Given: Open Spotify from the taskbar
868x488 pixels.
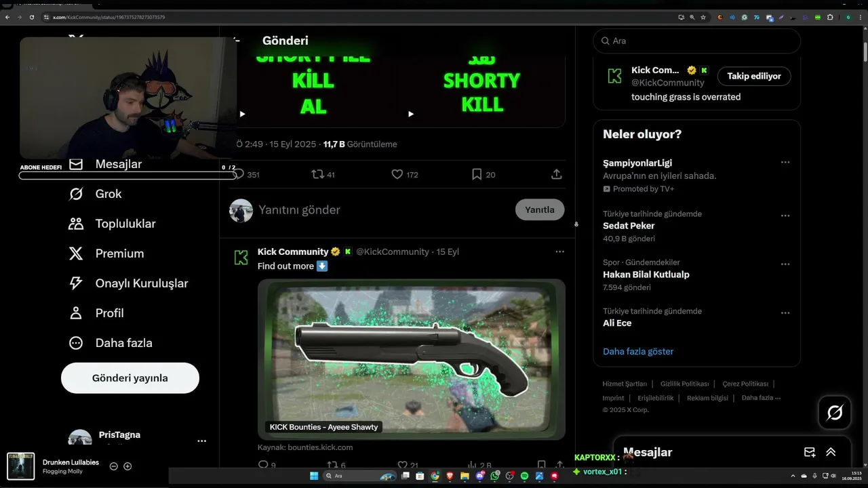Looking at the screenshot, I should coord(524,476).
